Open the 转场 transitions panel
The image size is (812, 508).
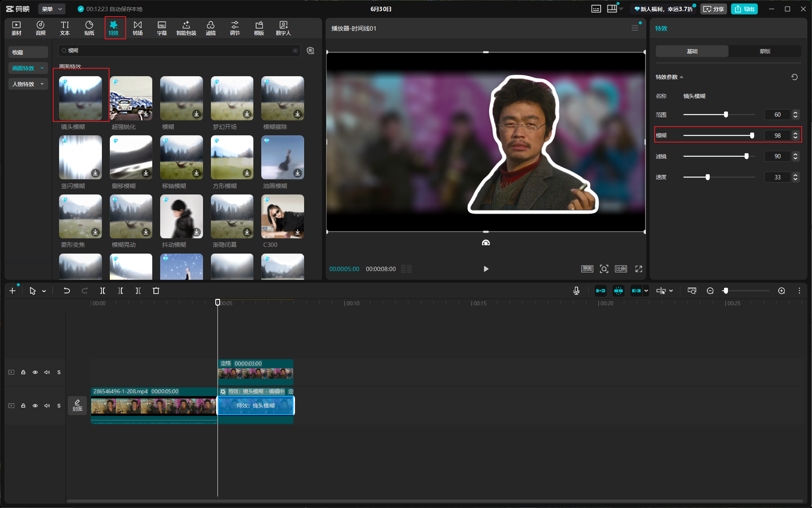tap(138, 28)
